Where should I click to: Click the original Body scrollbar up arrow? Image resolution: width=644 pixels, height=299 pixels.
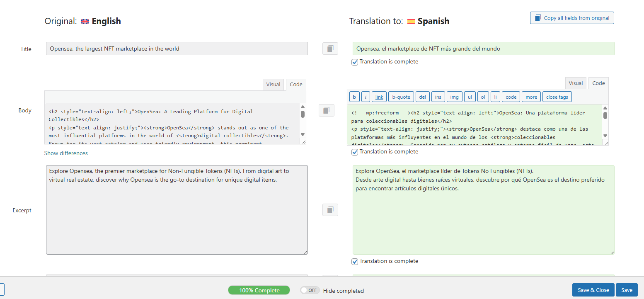click(303, 107)
